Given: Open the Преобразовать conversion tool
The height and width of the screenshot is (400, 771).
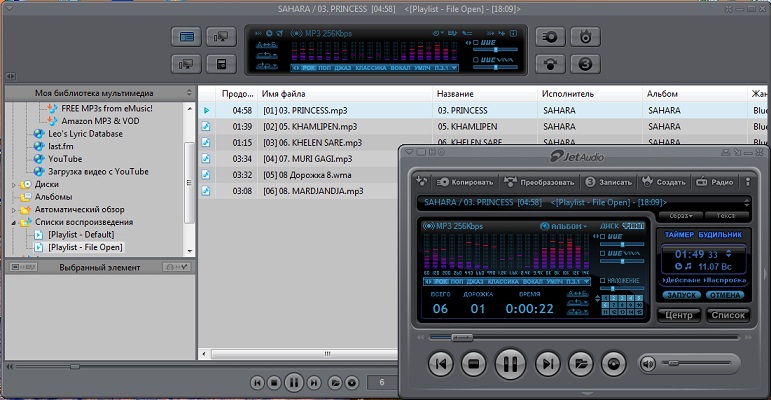Looking at the screenshot, I should 541,182.
